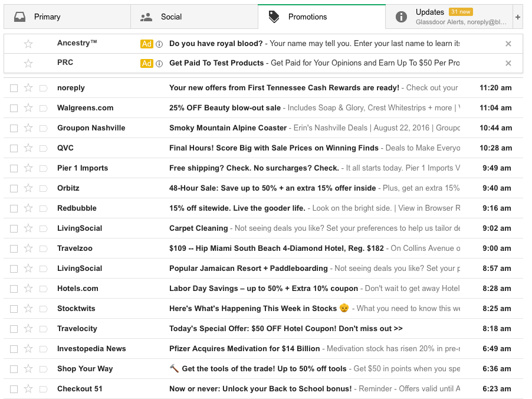Click the plus icon to add tabs
Viewport: 532px width, 399px height.
[518, 17]
